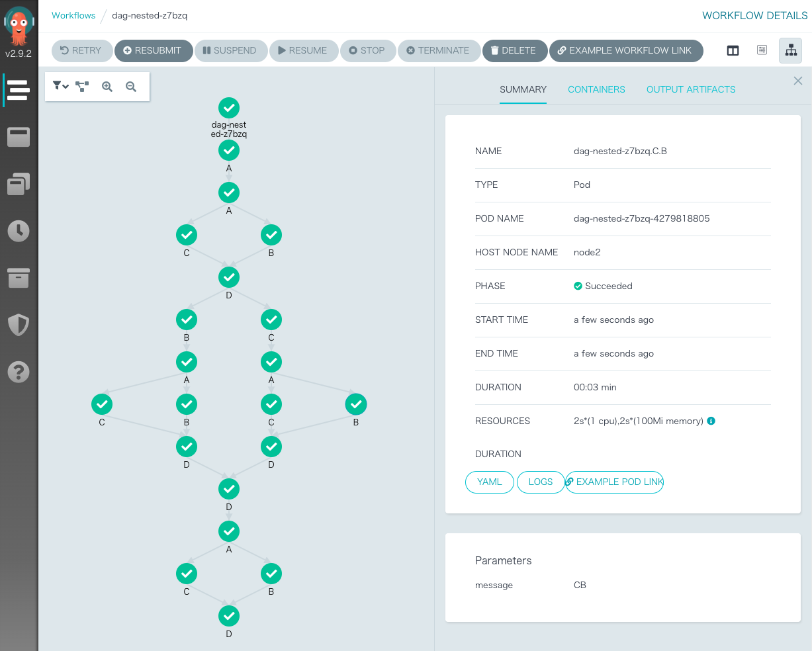Screen dimensions: 812x651
Task: Click the RESUBMIT button
Action: [x=154, y=50]
